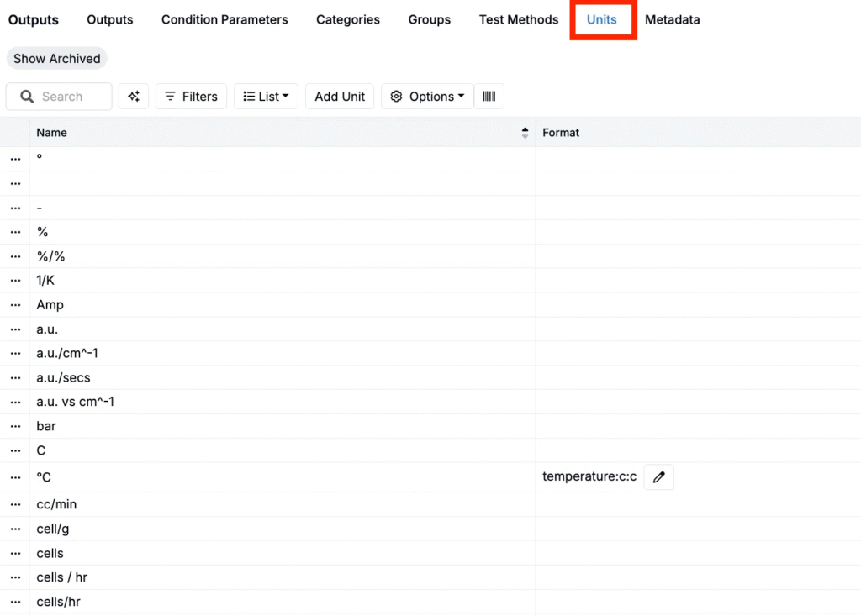Toggle the Show Archived filter

click(x=57, y=59)
